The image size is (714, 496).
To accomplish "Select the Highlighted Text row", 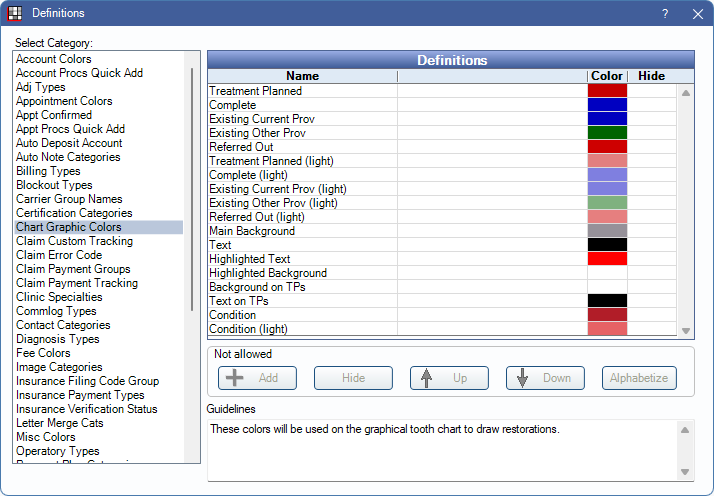I will pos(302,259).
